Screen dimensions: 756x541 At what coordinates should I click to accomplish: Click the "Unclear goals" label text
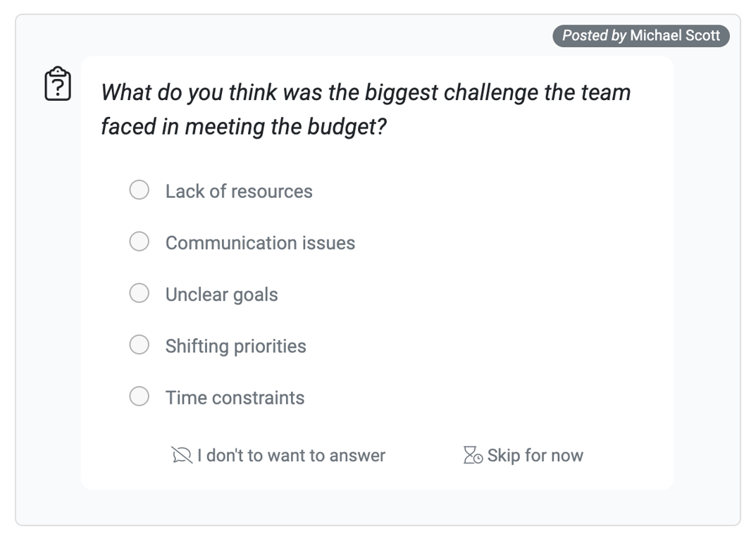(221, 294)
